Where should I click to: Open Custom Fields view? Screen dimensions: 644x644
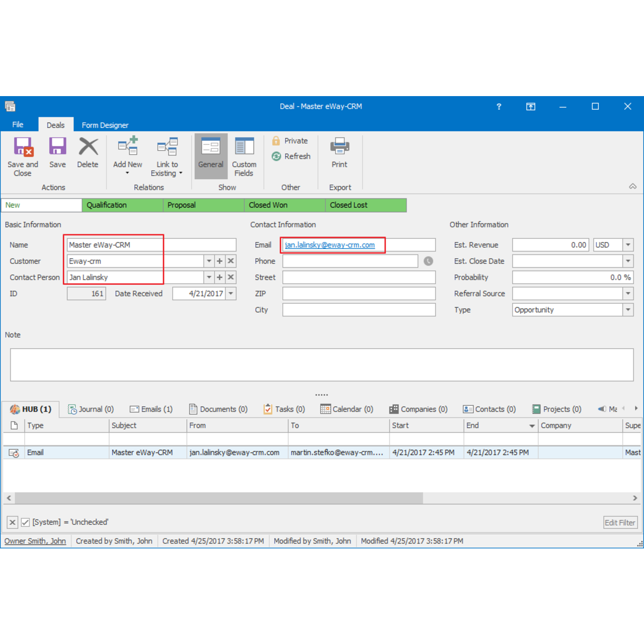click(244, 156)
